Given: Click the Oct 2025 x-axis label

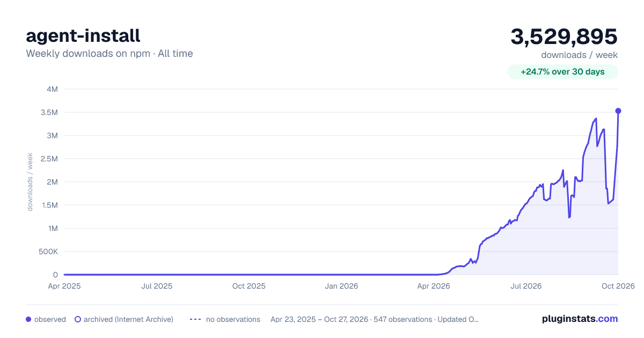Looking at the screenshot, I should [249, 286].
